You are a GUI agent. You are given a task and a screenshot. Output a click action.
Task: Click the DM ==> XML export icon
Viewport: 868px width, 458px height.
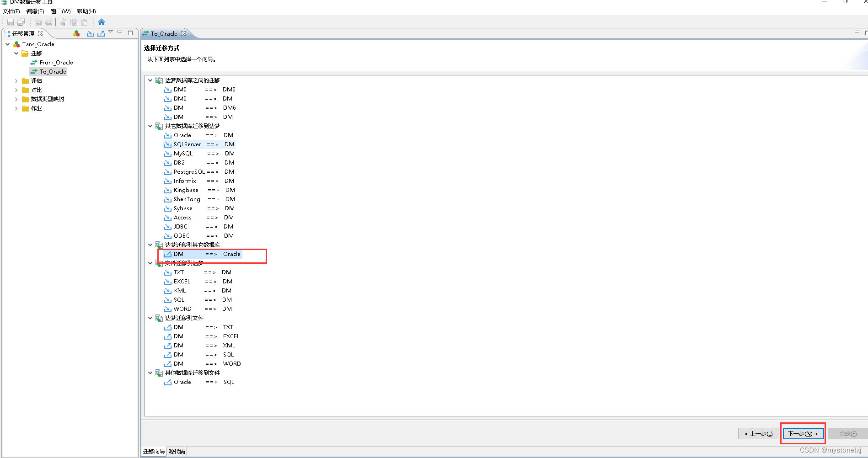[168, 346]
